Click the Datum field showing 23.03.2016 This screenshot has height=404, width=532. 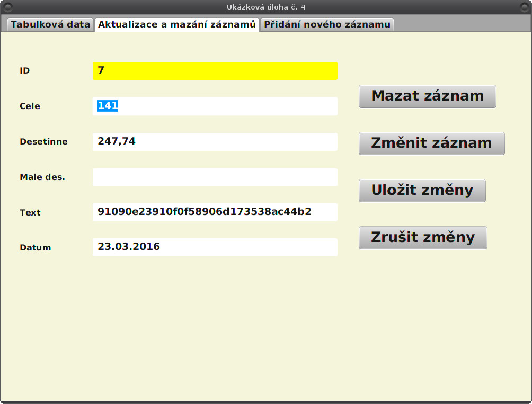(215, 247)
